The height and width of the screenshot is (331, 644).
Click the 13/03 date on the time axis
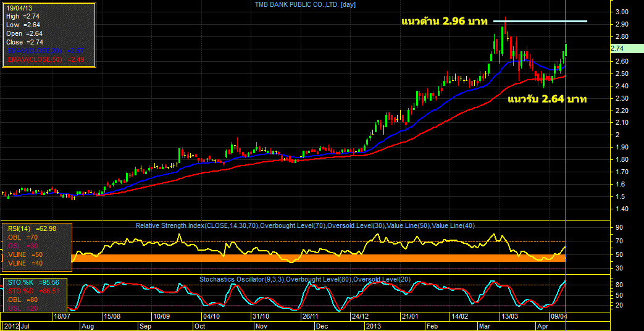[509, 317]
